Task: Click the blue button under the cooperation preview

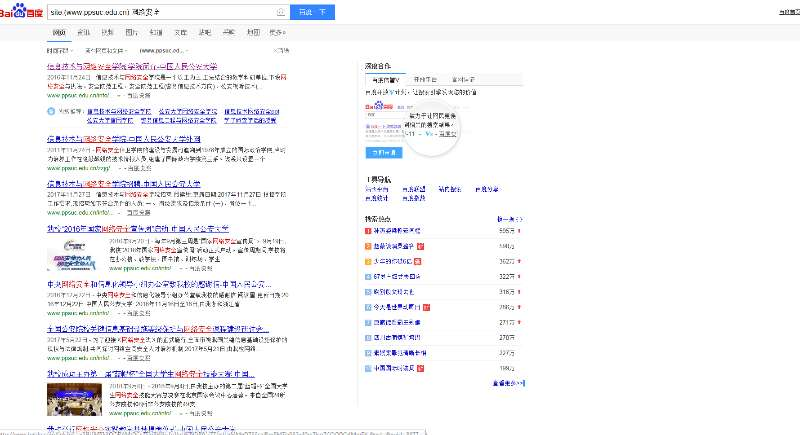Action: (384, 152)
